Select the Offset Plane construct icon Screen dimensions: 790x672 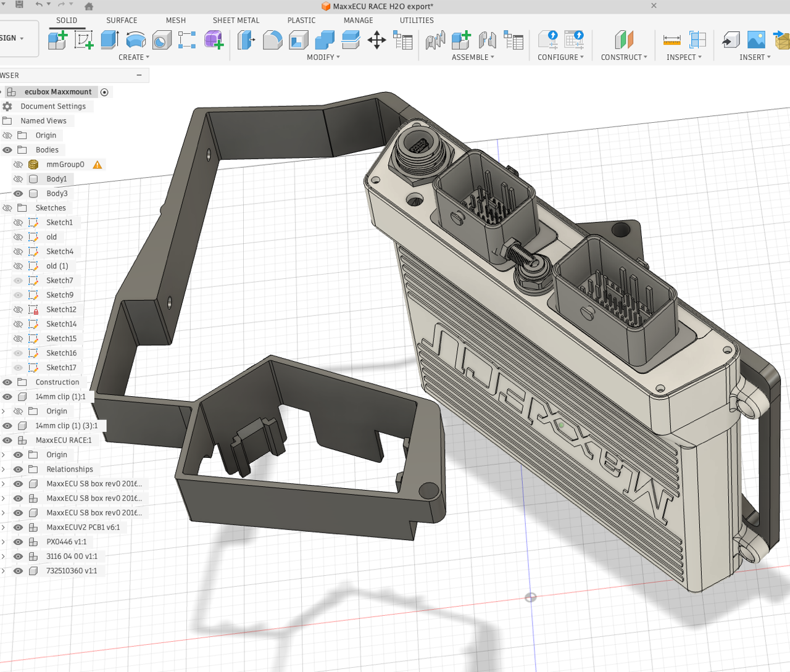[624, 41]
